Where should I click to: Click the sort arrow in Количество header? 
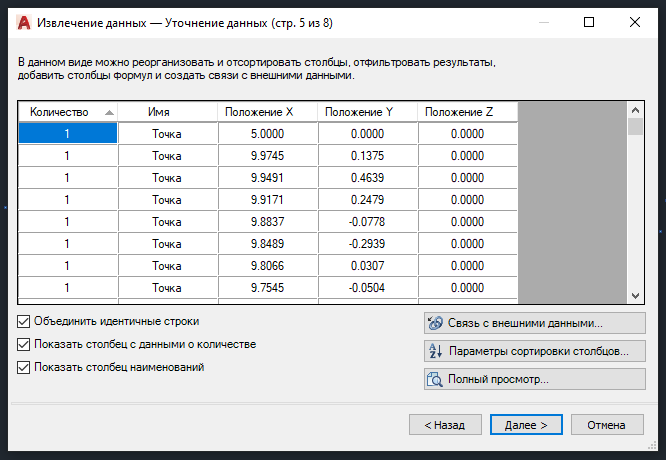click(x=108, y=112)
